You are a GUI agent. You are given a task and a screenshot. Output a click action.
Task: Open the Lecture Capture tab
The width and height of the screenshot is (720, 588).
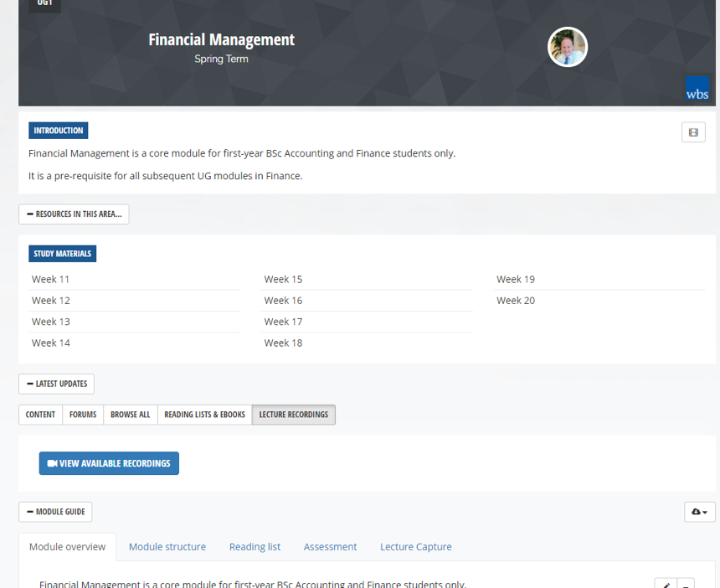pos(415,547)
